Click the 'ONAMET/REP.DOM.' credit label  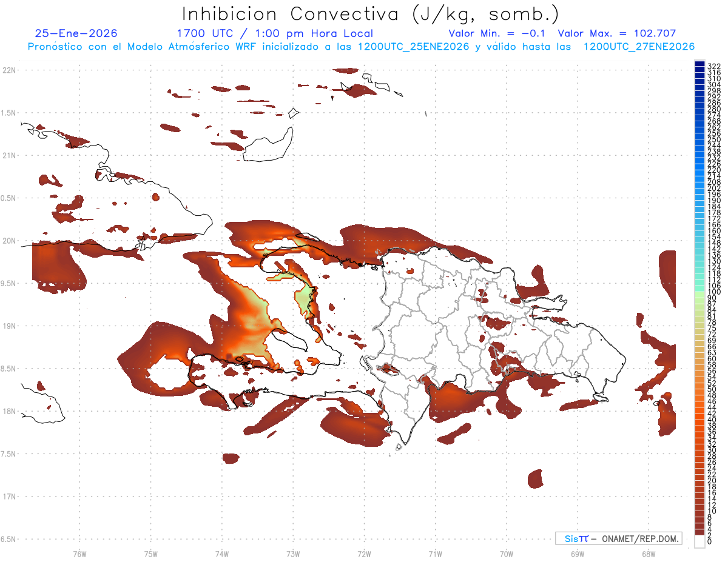tap(641, 538)
